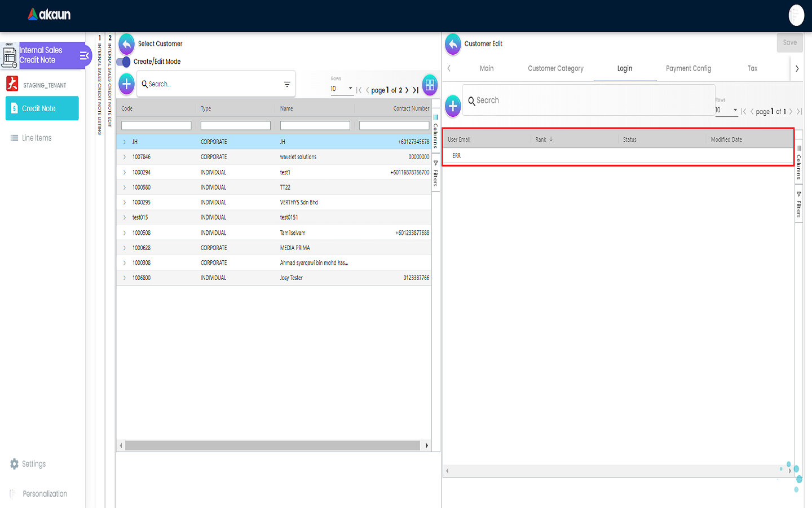This screenshot has height=508, width=812.
Task: Open the Rows dropdown in customer list
Action: click(x=342, y=89)
